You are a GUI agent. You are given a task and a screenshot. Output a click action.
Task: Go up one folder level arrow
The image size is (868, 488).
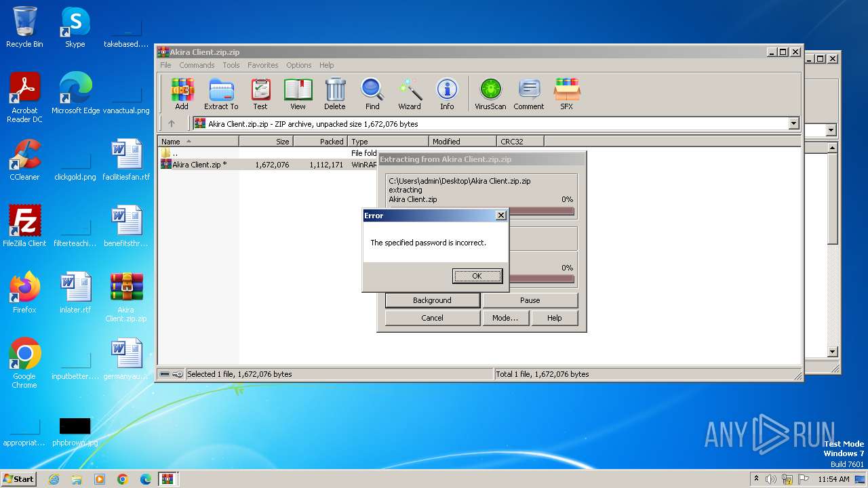(x=172, y=123)
